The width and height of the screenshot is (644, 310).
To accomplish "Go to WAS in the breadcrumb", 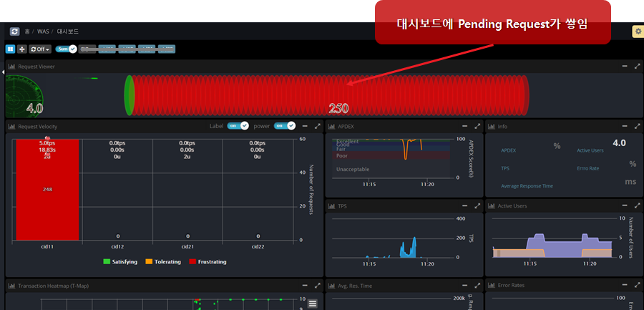I will point(44,32).
